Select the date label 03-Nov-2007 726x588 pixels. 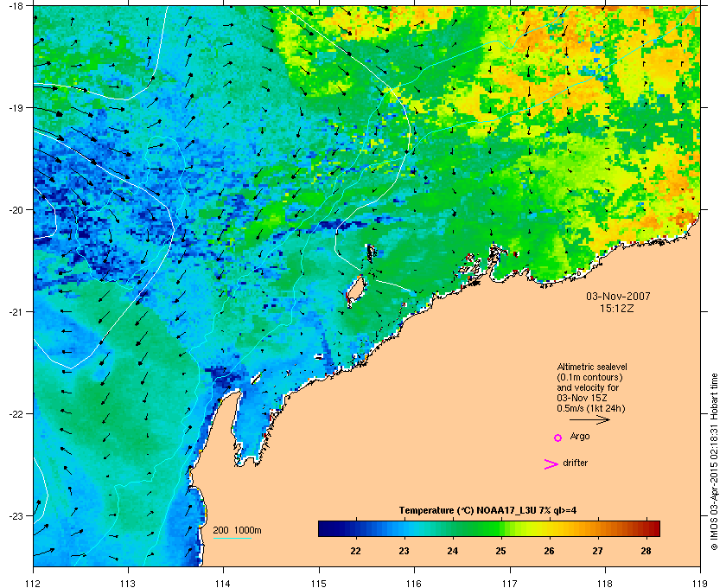(x=618, y=296)
